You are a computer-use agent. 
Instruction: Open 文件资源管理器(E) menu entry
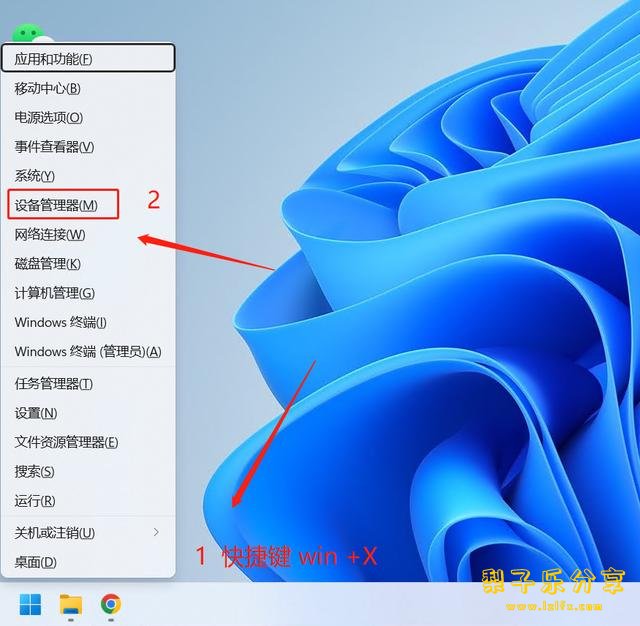pos(89,442)
